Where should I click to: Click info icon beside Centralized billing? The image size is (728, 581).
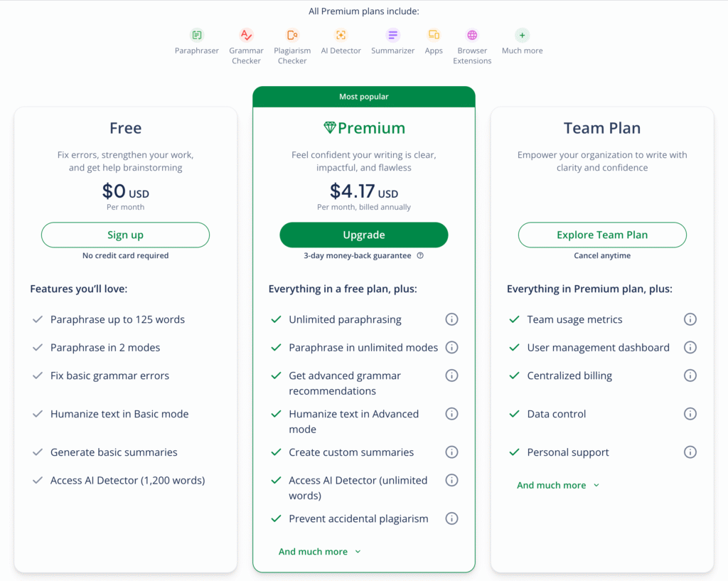click(x=690, y=375)
